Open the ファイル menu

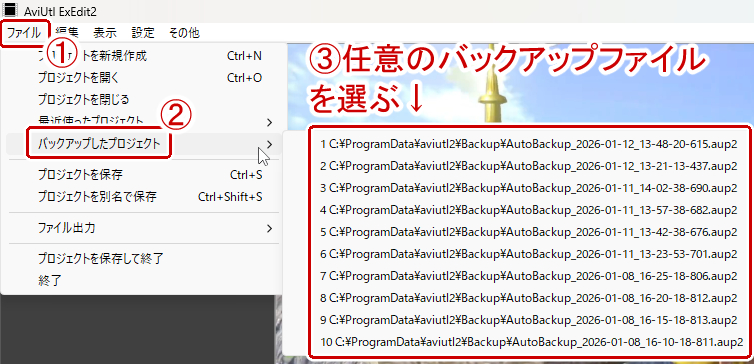click(24, 33)
